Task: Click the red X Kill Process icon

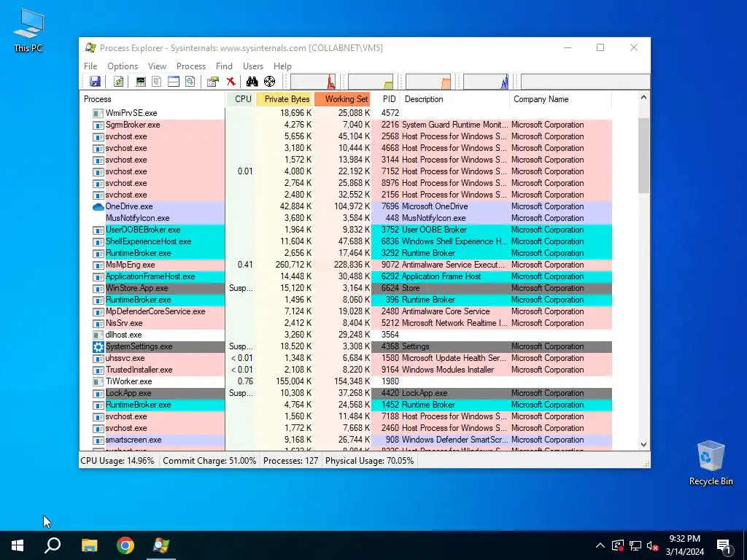Action: (x=231, y=82)
